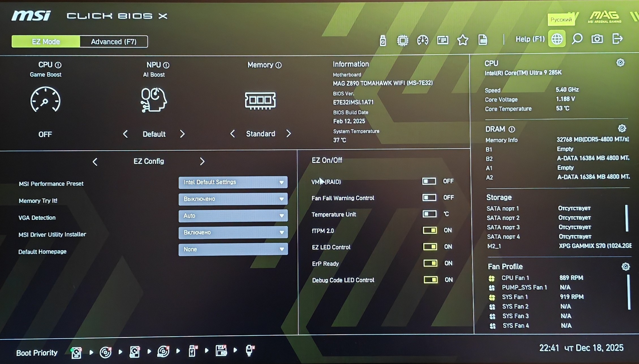Click the right arrow next to NPU Default

pyautogui.click(x=182, y=134)
